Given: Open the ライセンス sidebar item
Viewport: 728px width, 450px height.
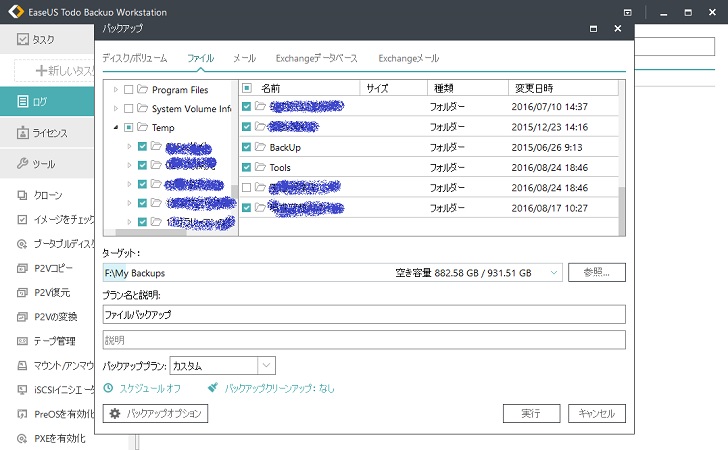Looking at the screenshot, I should click(46, 133).
